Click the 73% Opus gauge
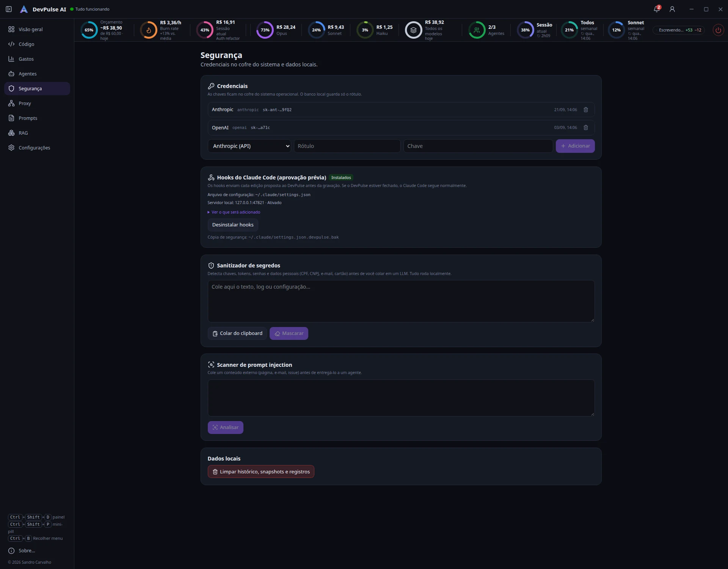728x569 pixels. point(265,30)
